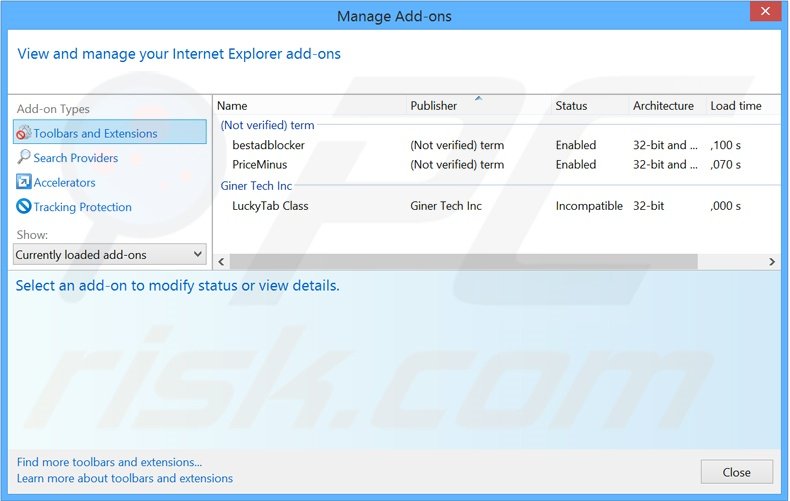
Task: Click Giner Tech Inc publisher cell
Action: tap(446, 206)
